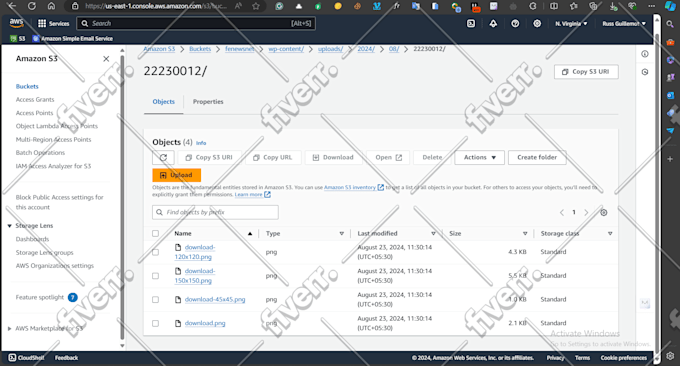Click the objects Info link
The height and width of the screenshot is (366, 680).
(x=201, y=143)
